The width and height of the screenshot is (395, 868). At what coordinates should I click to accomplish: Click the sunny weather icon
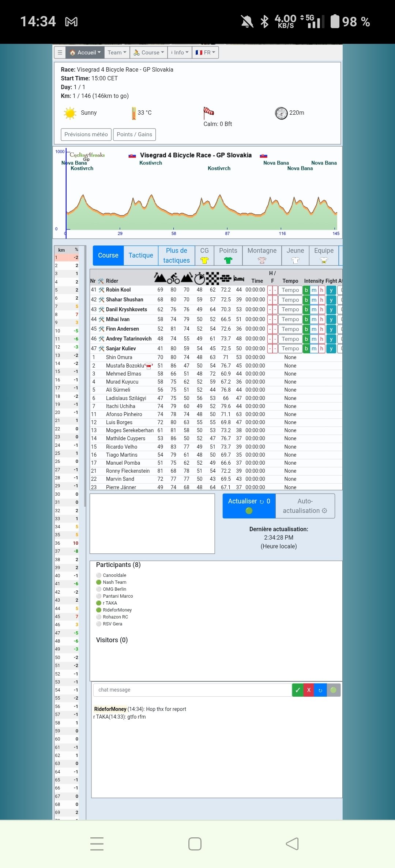coord(70,113)
